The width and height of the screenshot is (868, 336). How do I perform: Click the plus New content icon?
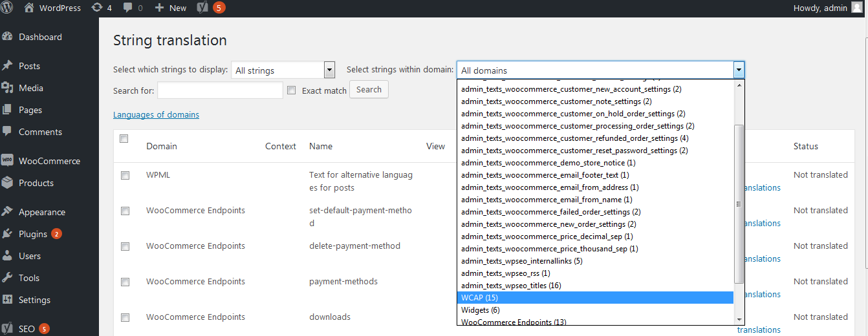[x=159, y=8]
